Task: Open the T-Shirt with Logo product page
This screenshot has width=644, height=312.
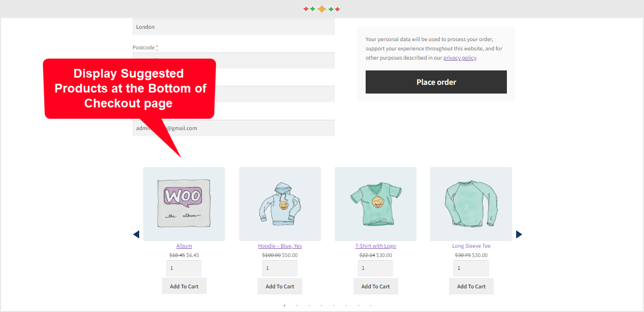Action: [375, 246]
